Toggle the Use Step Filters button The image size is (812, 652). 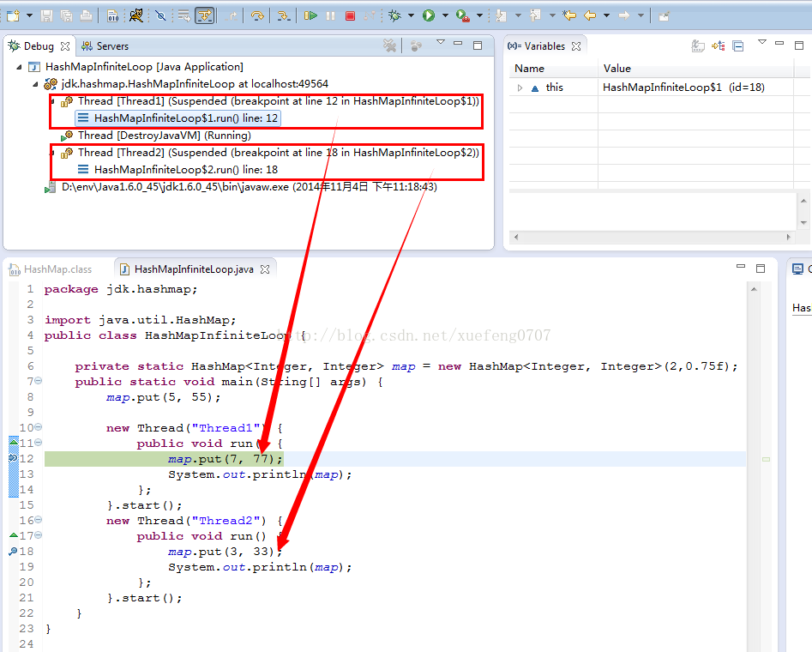pyautogui.click(x=205, y=15)
